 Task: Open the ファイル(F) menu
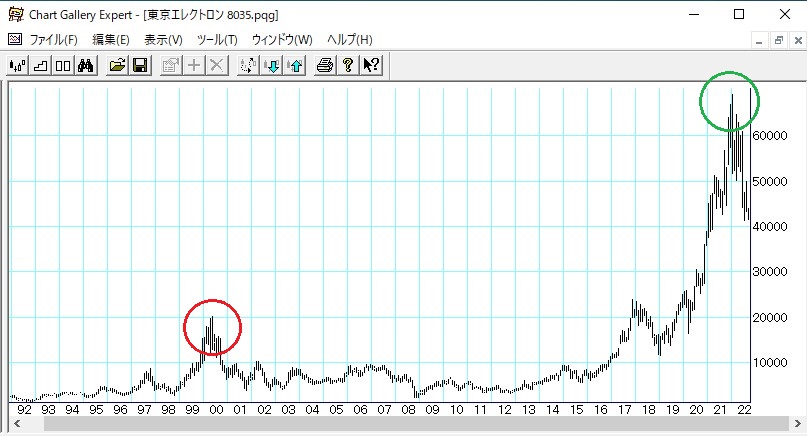[53, 40]
